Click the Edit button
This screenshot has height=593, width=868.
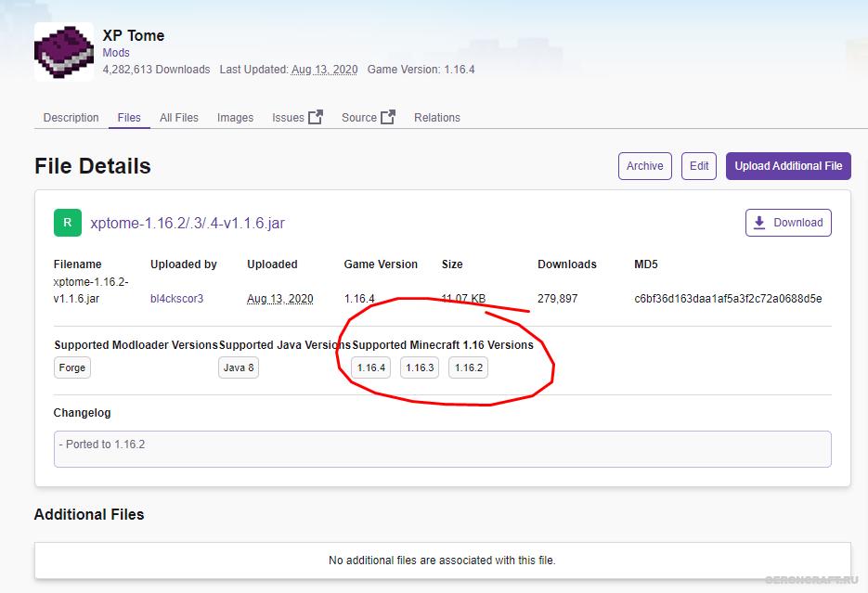(x=699, y=166)
